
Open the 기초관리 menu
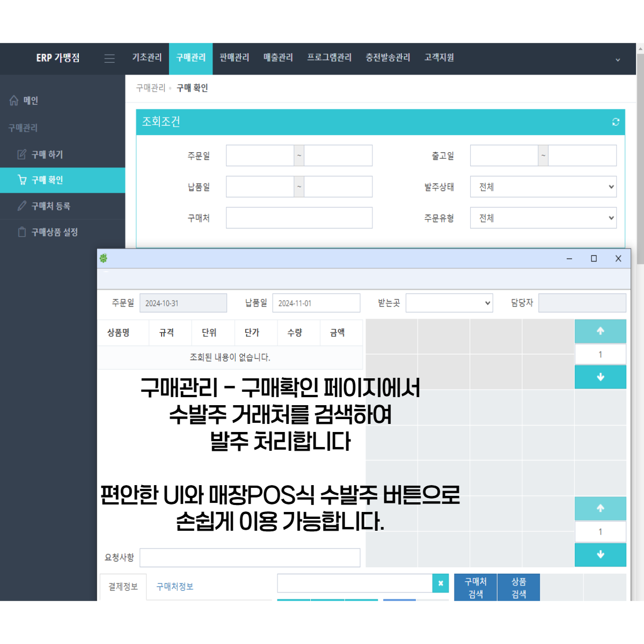[147, 57]
